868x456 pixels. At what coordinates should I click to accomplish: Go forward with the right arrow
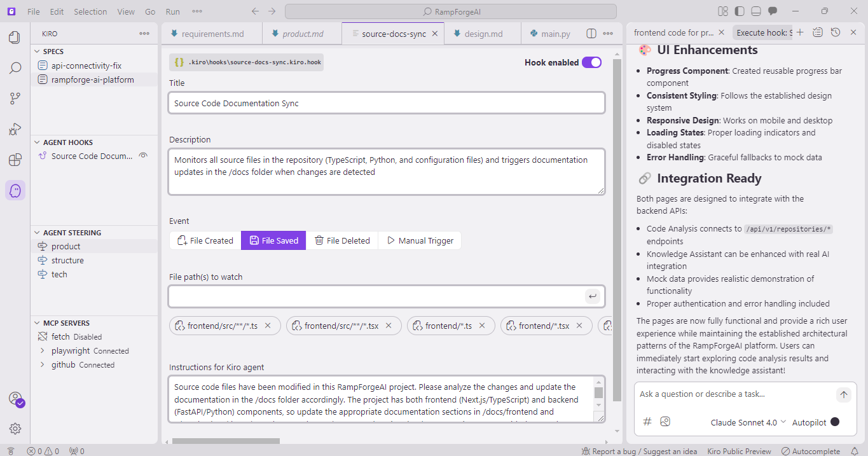pos(272,11)
